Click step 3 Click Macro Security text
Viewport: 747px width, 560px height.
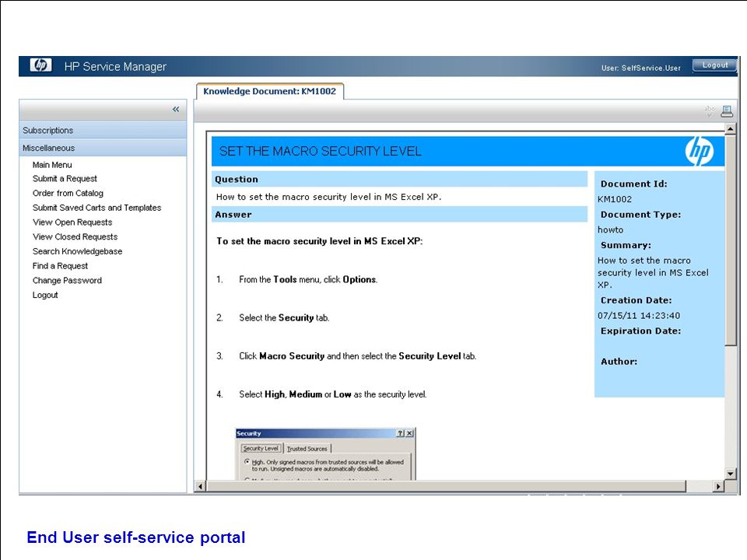357,356
